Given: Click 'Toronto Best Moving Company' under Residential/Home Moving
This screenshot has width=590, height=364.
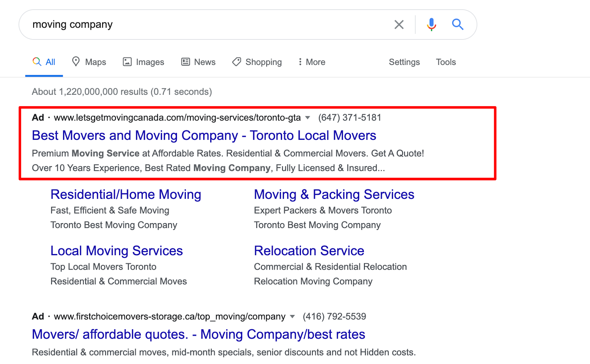Looking at the screenshot, I should pos(114,225).
